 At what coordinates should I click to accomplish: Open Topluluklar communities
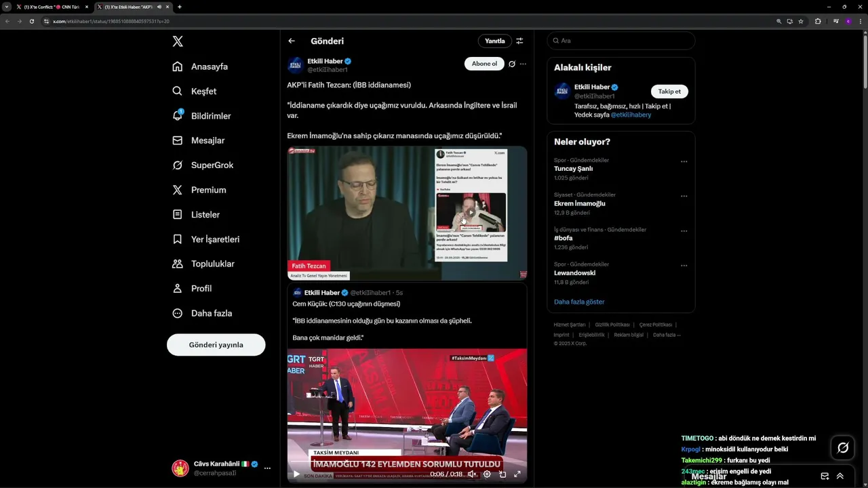[203, 264]
